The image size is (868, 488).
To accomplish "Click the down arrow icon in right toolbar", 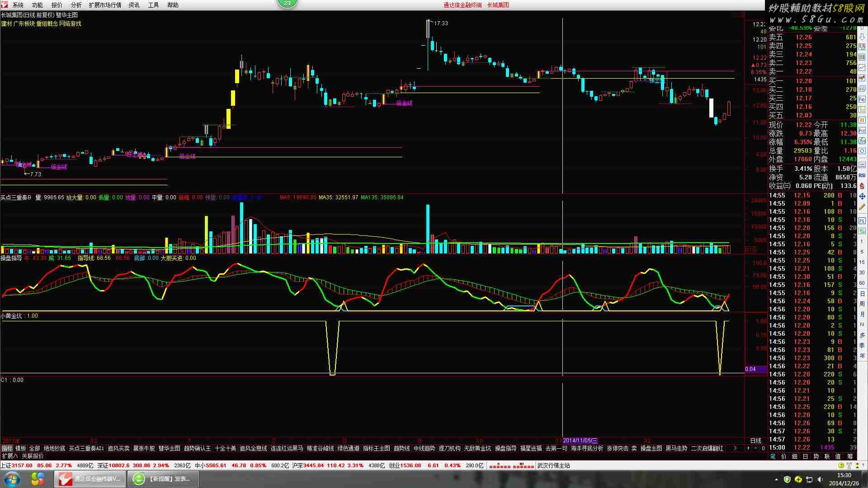I will pos(862,37).
